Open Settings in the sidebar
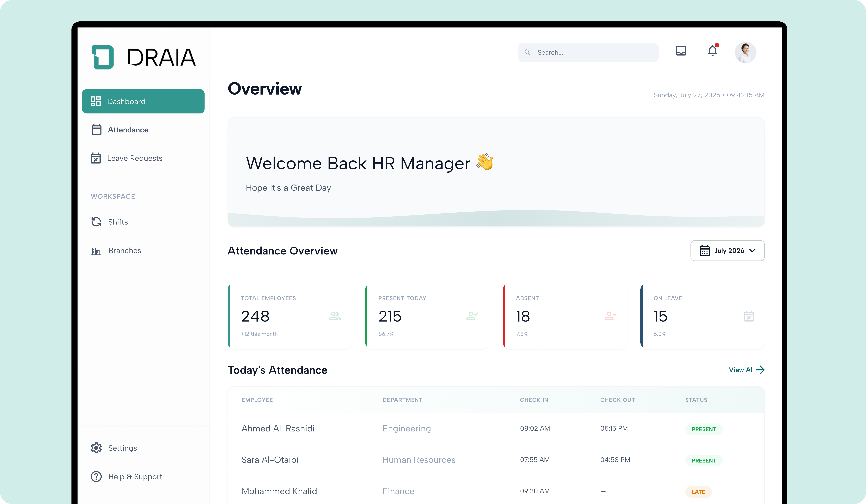 143,448
